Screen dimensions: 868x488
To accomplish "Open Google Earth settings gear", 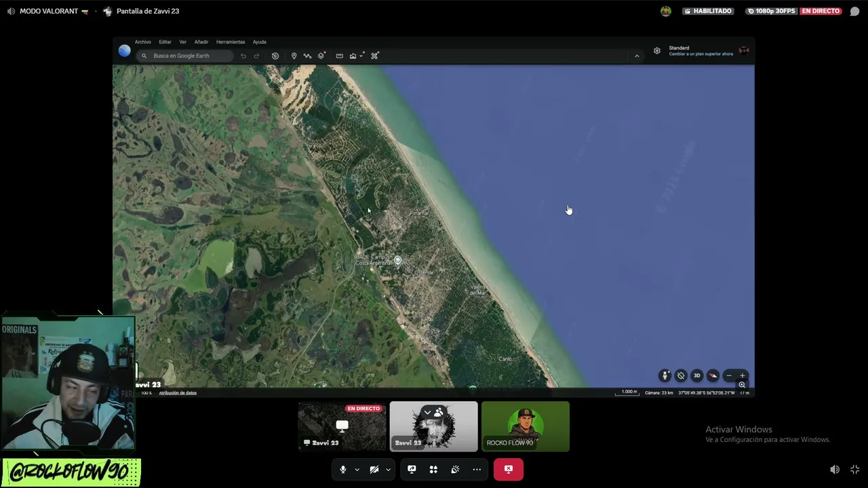I will [x=656, y=50].
